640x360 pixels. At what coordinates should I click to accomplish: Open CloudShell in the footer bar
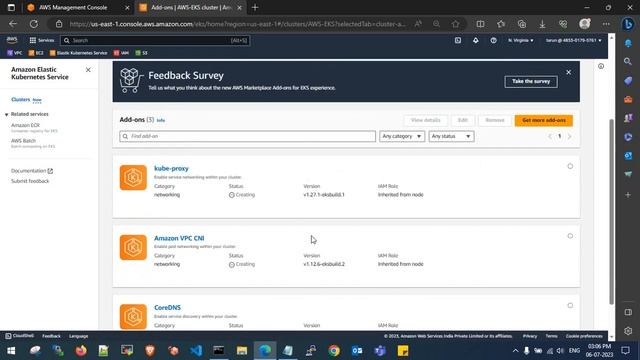pyautogui.click(x=19, y=336)
